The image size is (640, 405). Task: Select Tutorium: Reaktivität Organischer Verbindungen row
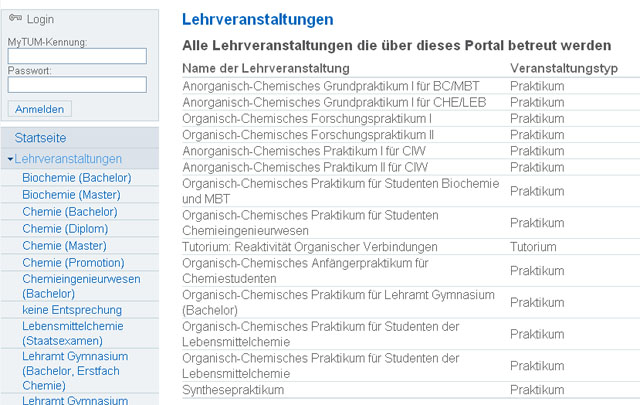[411, 247]
